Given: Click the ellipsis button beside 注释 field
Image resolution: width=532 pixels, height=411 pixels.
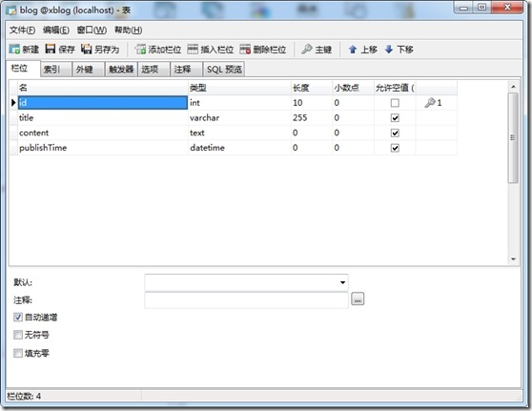Looking at the screenshot, I should 358,299.
